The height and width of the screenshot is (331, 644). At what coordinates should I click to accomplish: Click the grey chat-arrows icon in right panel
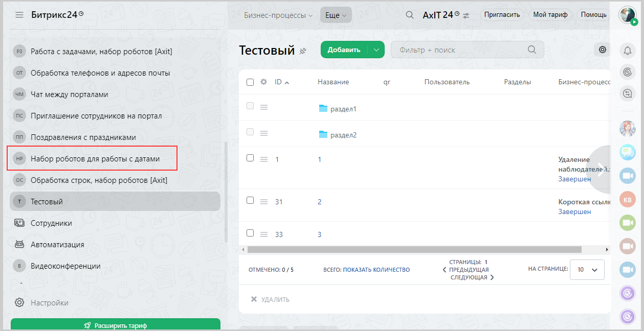point(628,93)
